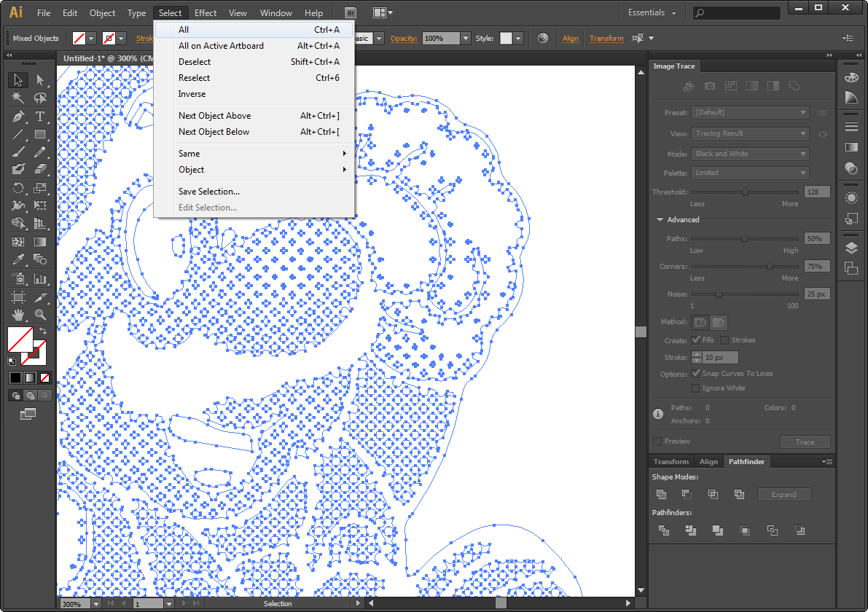Select the Lasso tool
The image size is (868, 612).
point(40,98)
